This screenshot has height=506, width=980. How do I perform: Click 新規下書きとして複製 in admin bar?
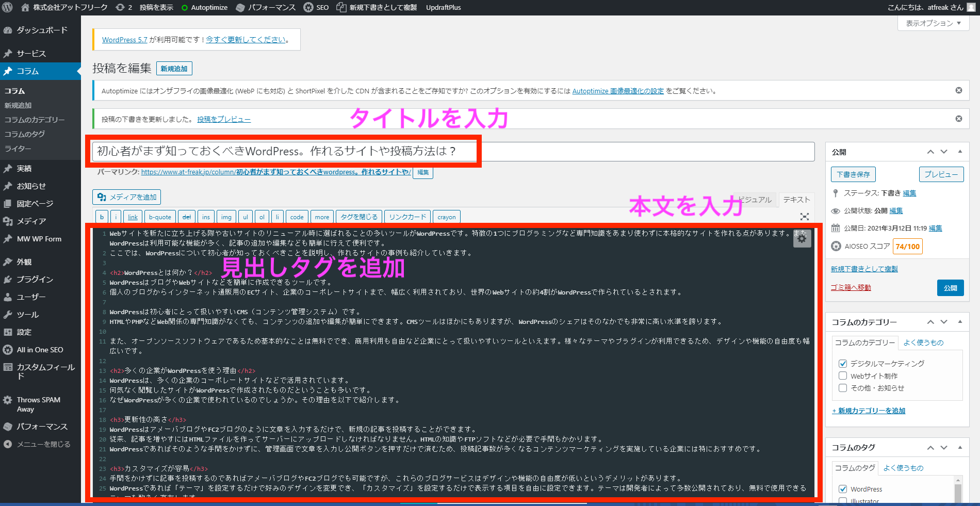click(x=377, y=7)
